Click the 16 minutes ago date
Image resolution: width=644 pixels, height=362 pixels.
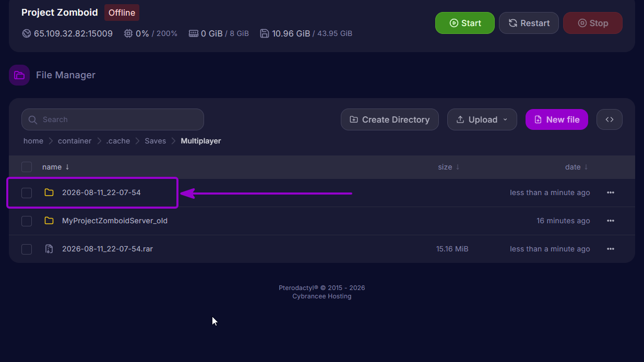563,221
